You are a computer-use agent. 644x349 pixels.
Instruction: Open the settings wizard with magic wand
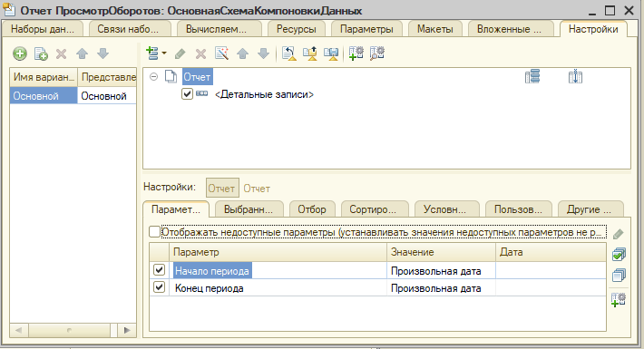tap(222, 53)
